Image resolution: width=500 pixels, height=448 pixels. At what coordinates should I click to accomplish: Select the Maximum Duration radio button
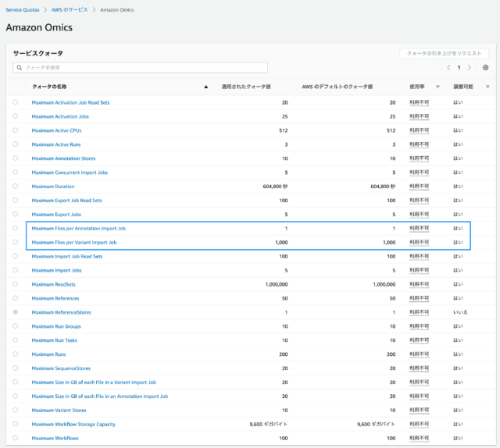[16, 186]
